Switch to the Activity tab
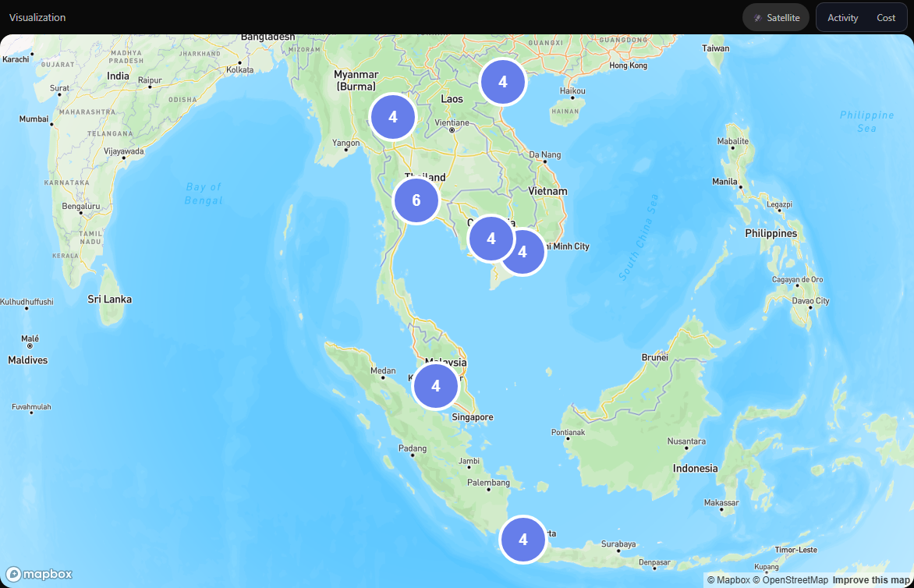The width and height of the screenshot is (914, 588). 842,17
